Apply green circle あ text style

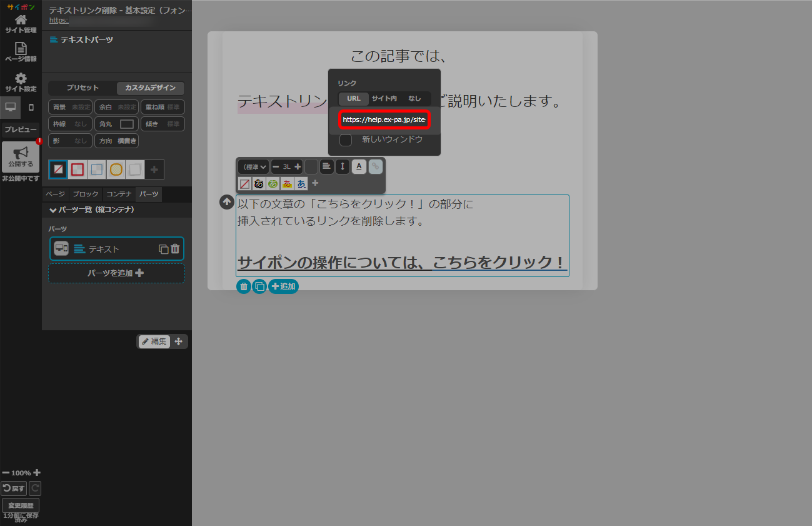point(273,184)
